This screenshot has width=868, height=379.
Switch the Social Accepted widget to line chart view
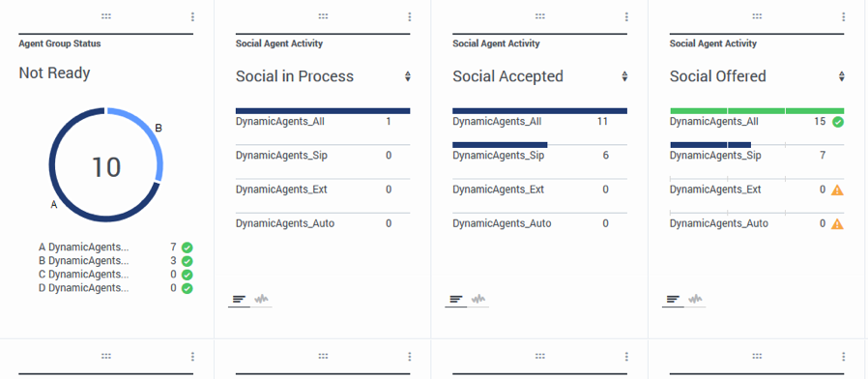478,299
